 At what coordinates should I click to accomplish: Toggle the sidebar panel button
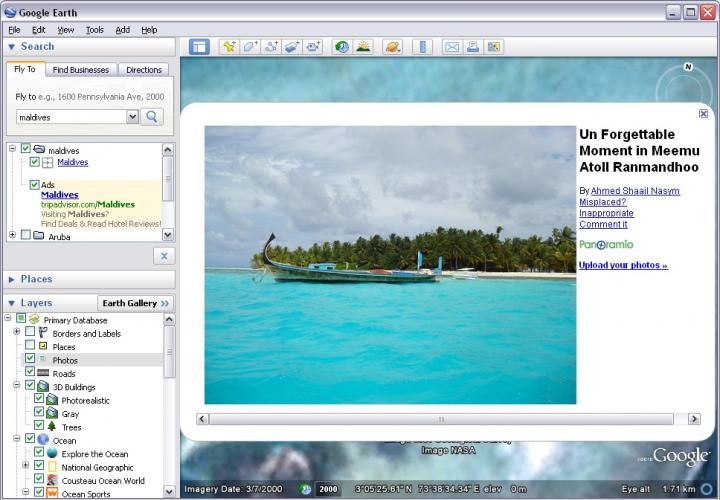coord(199,46)
